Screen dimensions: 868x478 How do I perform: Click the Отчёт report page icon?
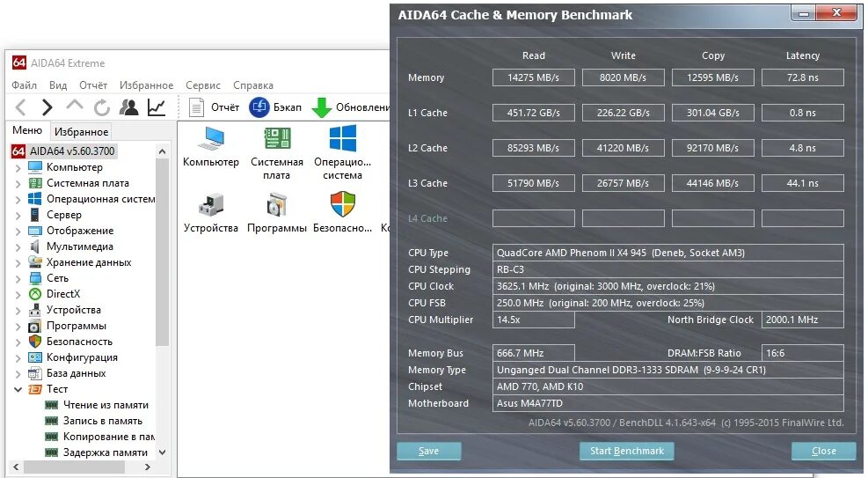coord(196,107)
